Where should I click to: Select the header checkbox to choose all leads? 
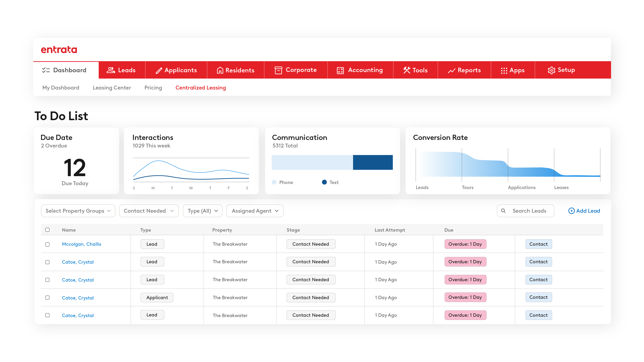pyautogui.click(x=47, y=230)
